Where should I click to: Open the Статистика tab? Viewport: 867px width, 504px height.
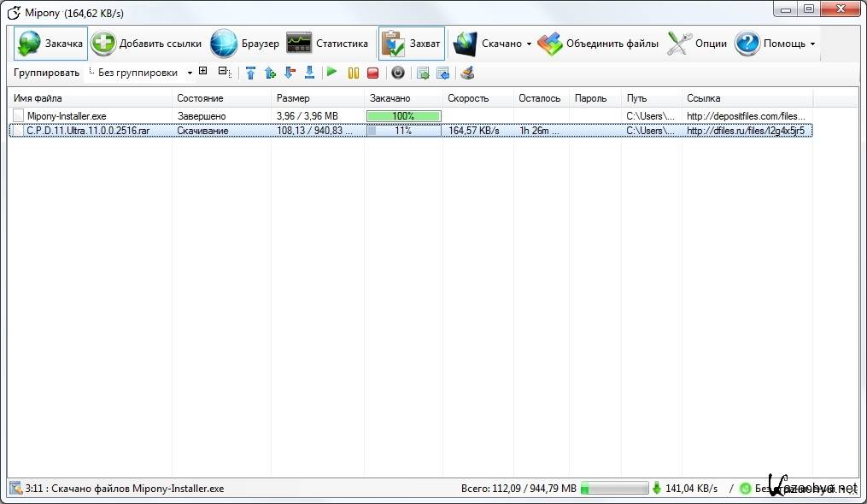pyautogui.click(x=327, y=44)
